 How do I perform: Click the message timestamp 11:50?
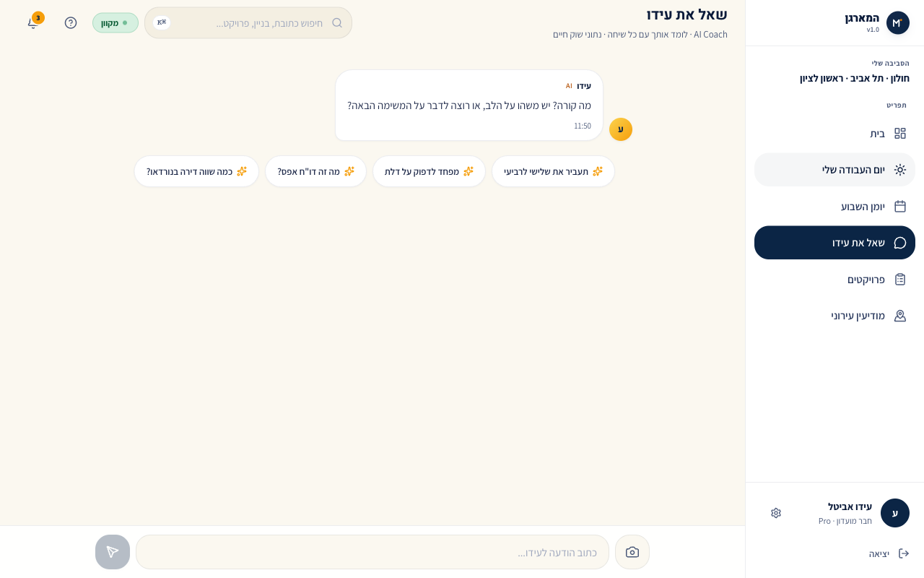coord(583,126)
